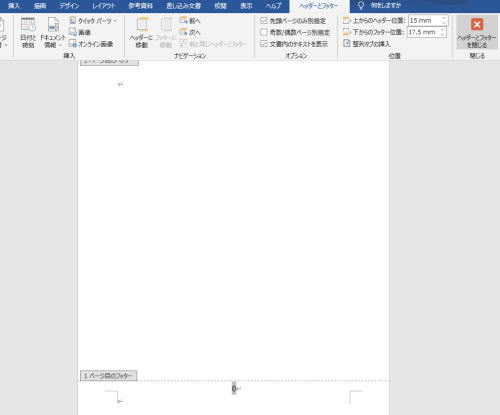This screenshot has width=500, height=415.
Task: Enable 奇数/偶数ページ別指定 checkbox
Action: [x=264, y=32]
